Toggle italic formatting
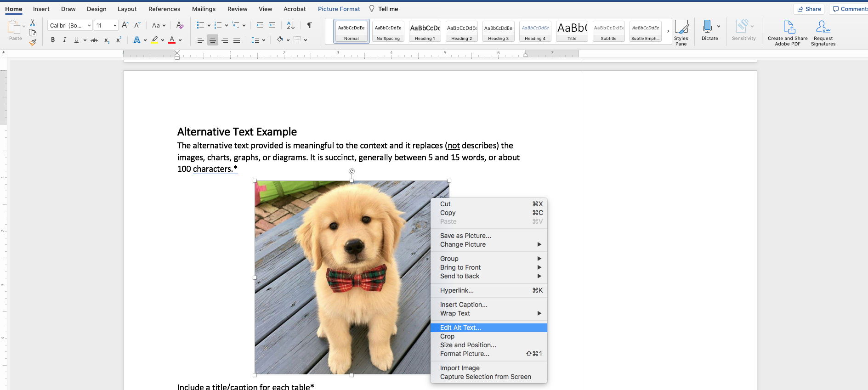 click(x=64, y=40)
